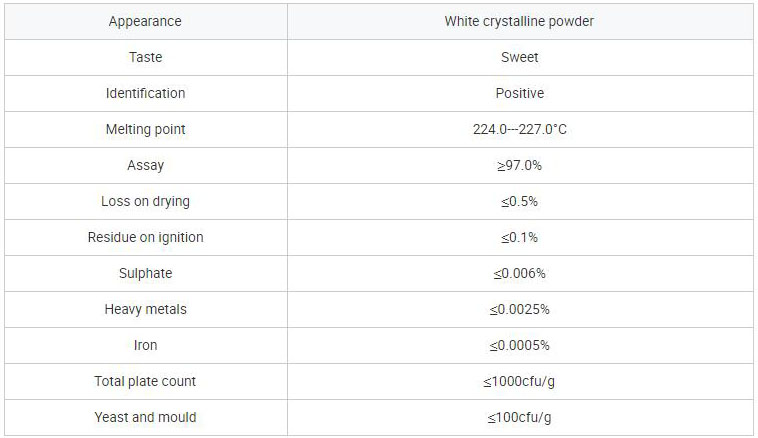Select the ≤0.006% sulphate value
This screenshot has height=438, width=758.
point(519,273)
